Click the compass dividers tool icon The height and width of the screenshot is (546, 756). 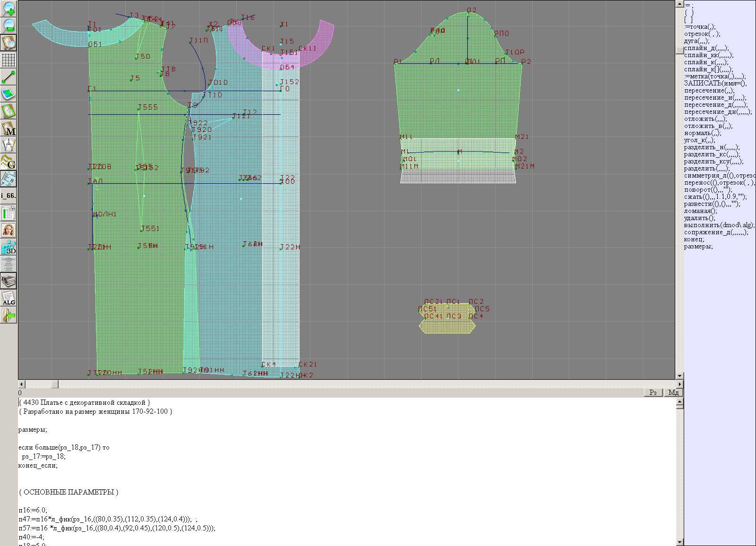click(x=9, y=145)
